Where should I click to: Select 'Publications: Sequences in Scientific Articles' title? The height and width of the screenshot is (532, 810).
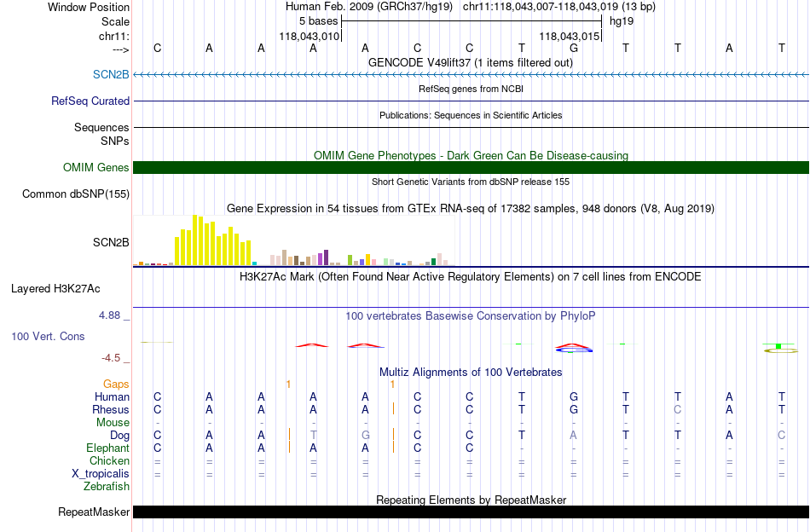point(471,115)
